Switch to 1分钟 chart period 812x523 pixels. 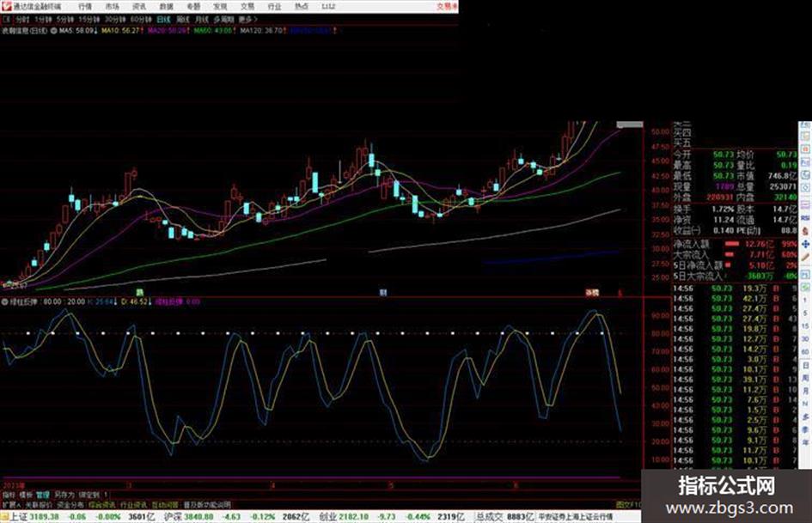[43, 19]
